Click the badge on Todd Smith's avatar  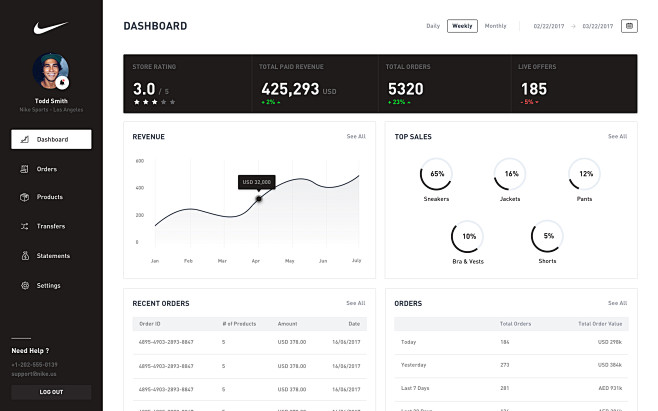click(x=63, y=82)
